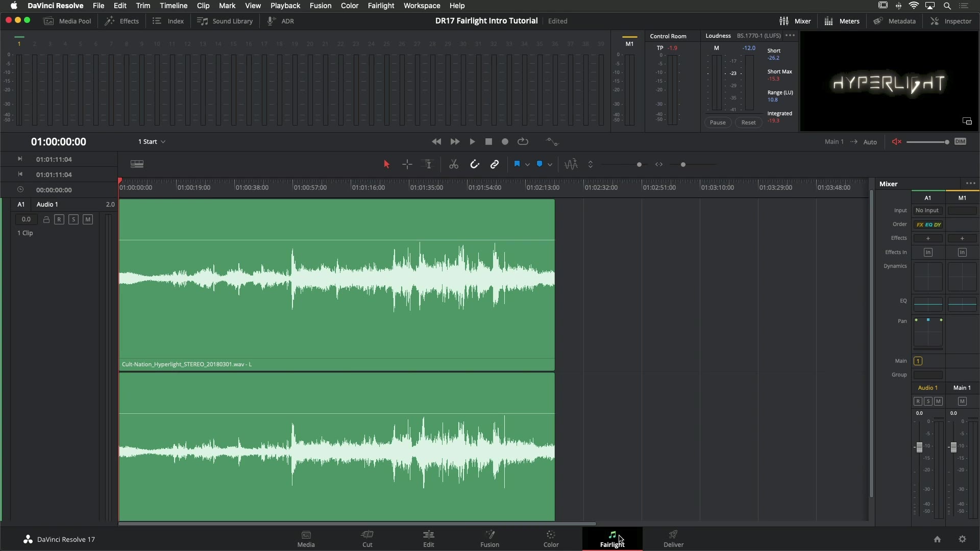Open the Marker color dropdown arrow
The height and width of the screenshot is (551, 980).
550,165
